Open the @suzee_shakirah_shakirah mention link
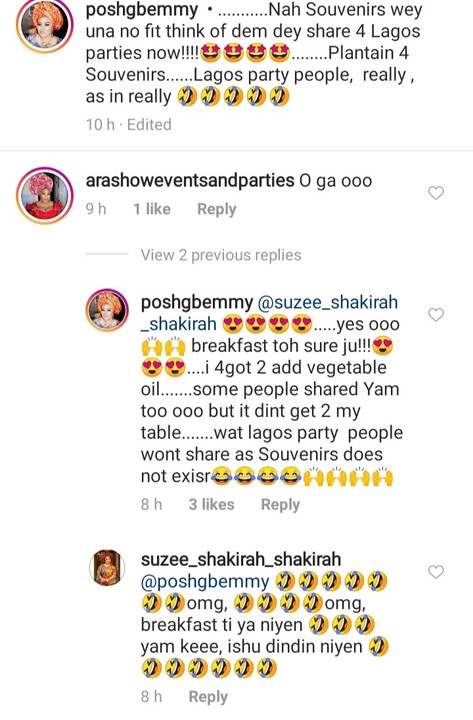473x720 pixels. coord(269,313)
